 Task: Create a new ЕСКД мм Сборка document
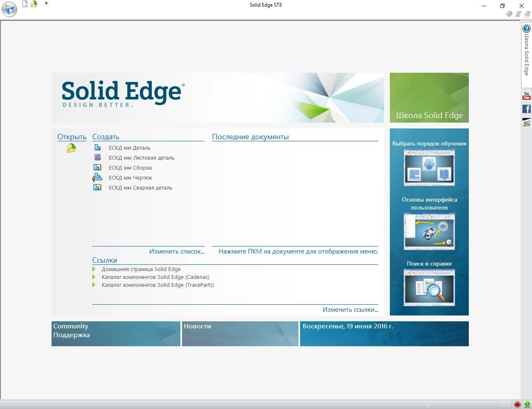(130, 168)
